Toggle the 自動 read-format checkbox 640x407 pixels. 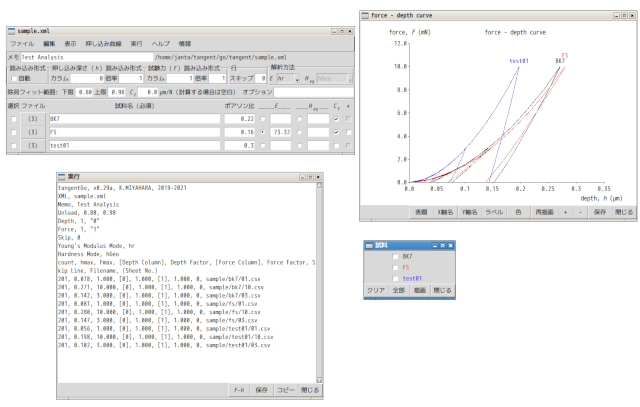coord(14,78)
